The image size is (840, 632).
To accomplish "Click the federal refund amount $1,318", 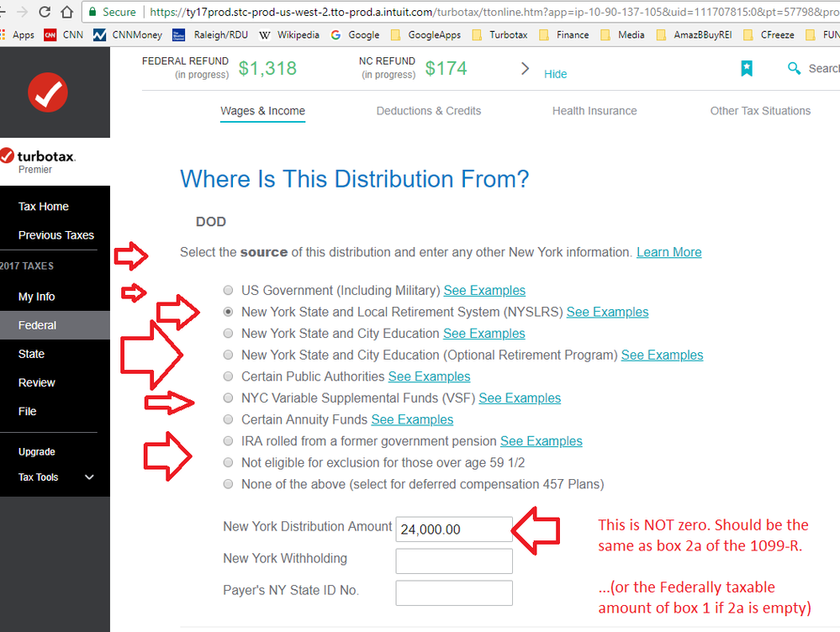I will pos(267,68).
